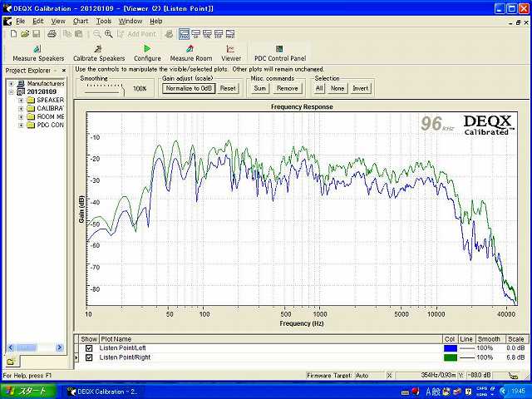Viewport: 532px width, 399px height.
Task: Open the Tools menu
Action: tap(104, 21)
